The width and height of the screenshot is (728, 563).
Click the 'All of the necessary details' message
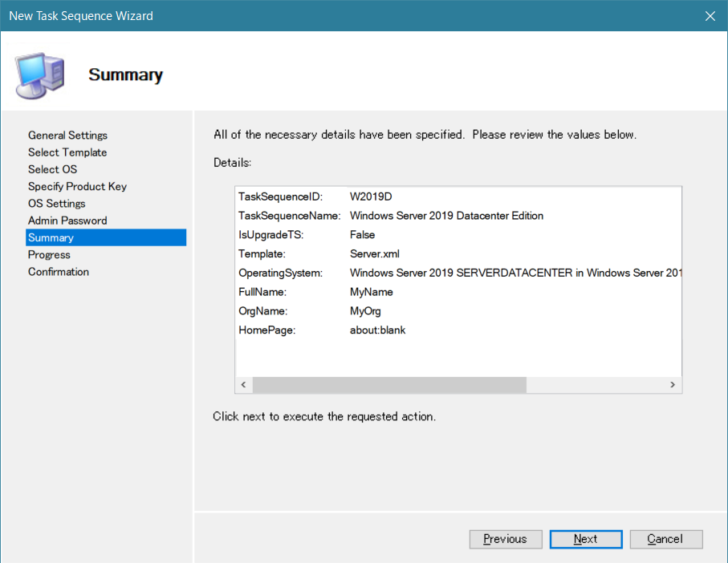425,135
